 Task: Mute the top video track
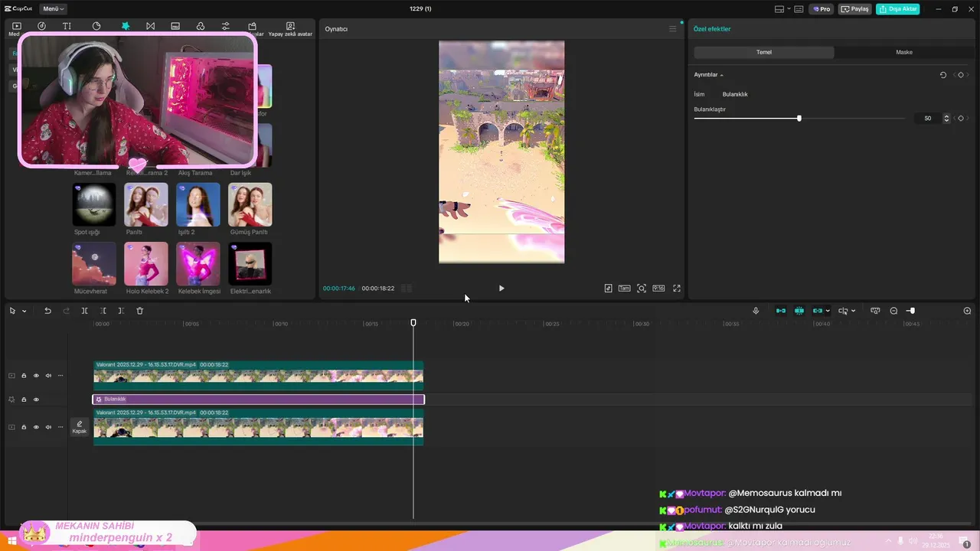click(x=48, y=376)
